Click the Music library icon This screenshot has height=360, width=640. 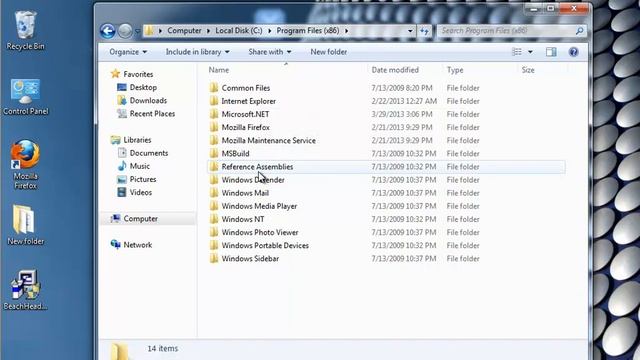pyautogui.click(x=122, y=166)
